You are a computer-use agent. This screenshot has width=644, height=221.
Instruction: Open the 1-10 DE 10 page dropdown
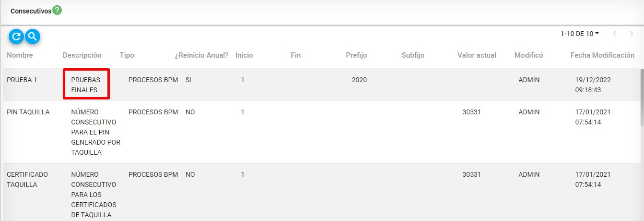coord(580,34)
